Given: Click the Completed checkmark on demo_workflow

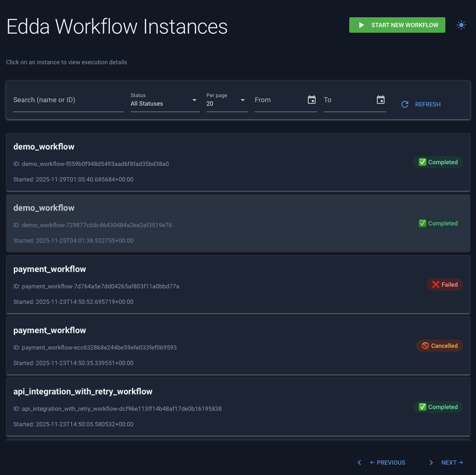Looking at the screenshot, I should tap(423, 162).
